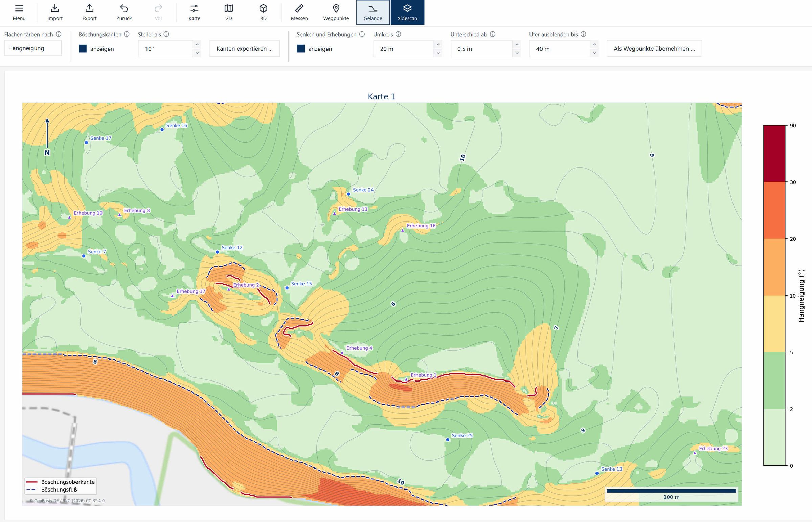Screen dimensions: 812x522
Task: Select the Senke 25 map marker
Action: click(x=448, y=440)
